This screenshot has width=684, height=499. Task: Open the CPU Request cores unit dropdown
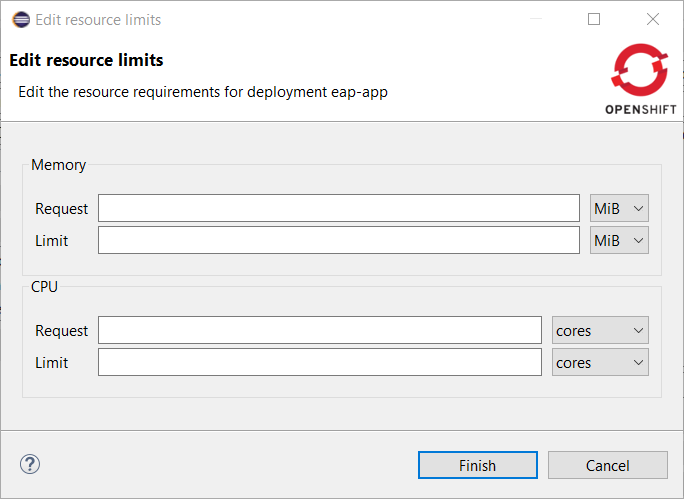(600, 330)
